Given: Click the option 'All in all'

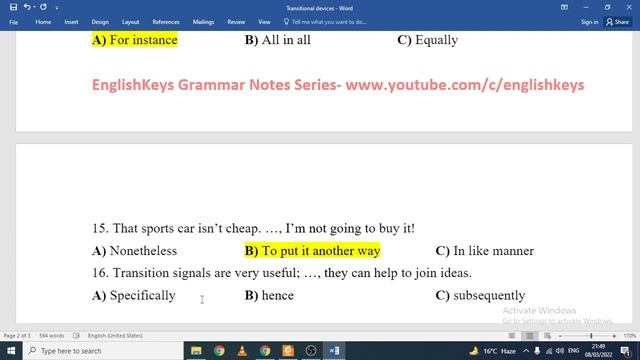Looking at the screenshot, I should [278, 40].
